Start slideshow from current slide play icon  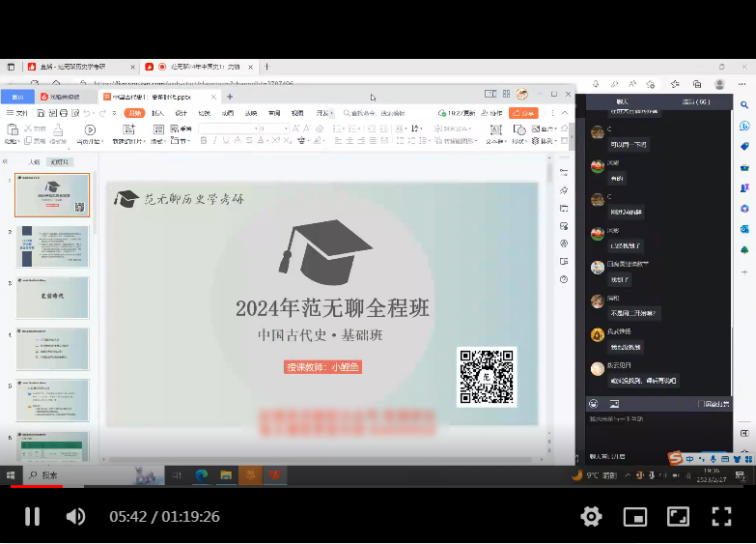pos(90,129)
